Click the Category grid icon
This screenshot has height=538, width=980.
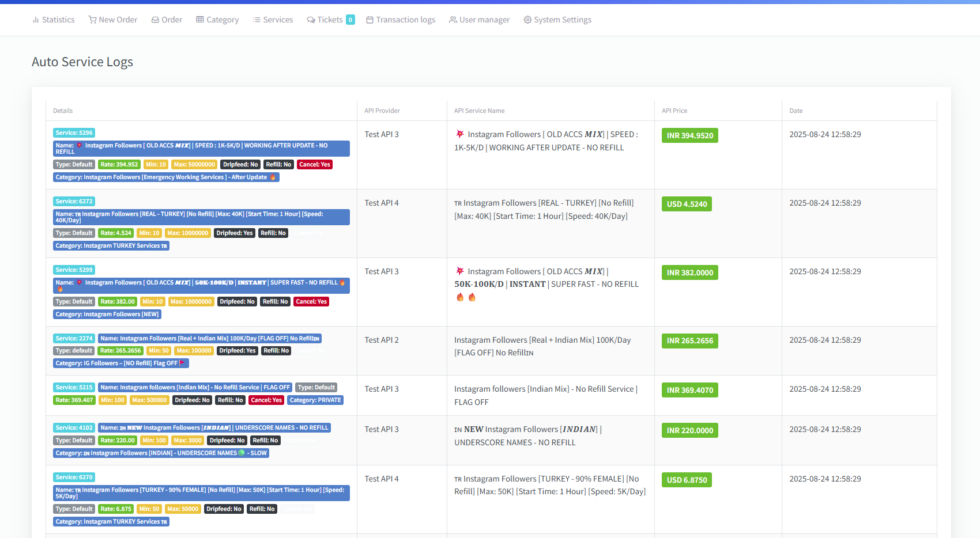(200, 20)
